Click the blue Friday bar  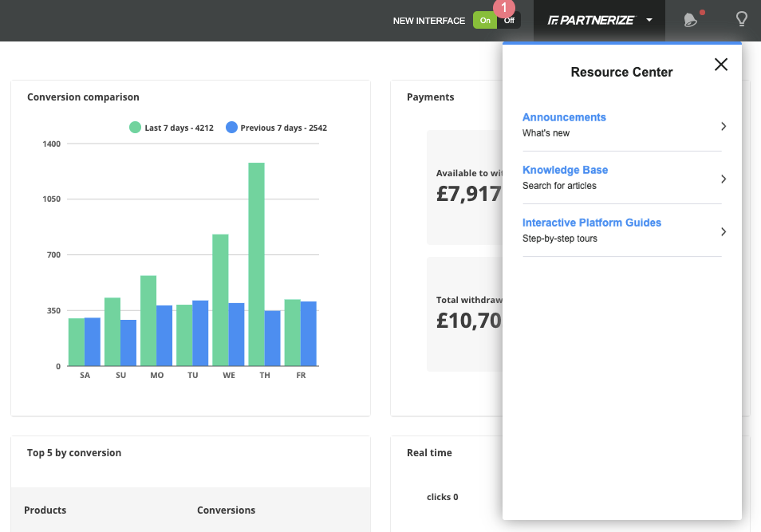(308, 333)
